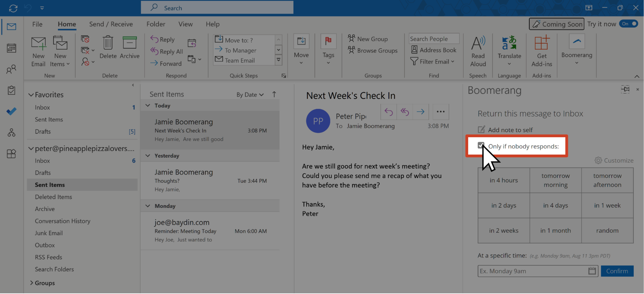This screenshot has width=644, height=294.
Task: Open the File tab
Action: click(x=37, y=24)
